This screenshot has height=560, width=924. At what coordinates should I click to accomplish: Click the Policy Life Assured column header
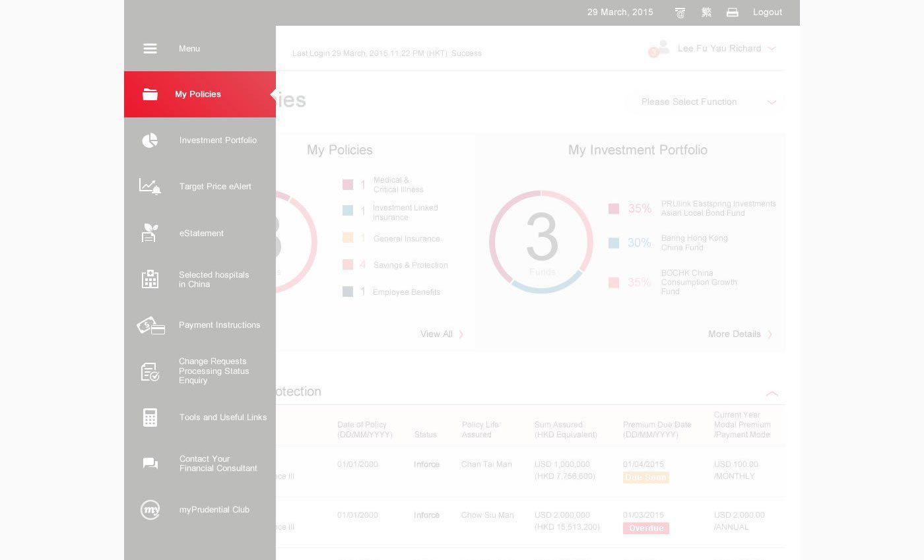click(x=480, y=430)
